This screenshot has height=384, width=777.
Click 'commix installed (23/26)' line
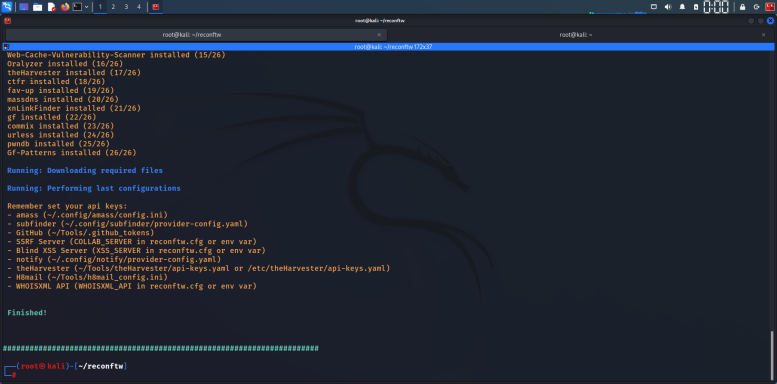point(60,126)
